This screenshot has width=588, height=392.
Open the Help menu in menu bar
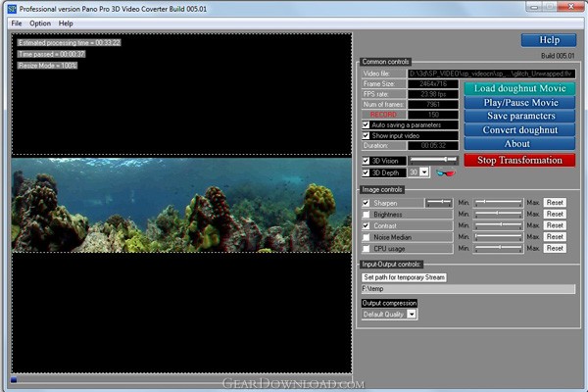pos(66,24)
